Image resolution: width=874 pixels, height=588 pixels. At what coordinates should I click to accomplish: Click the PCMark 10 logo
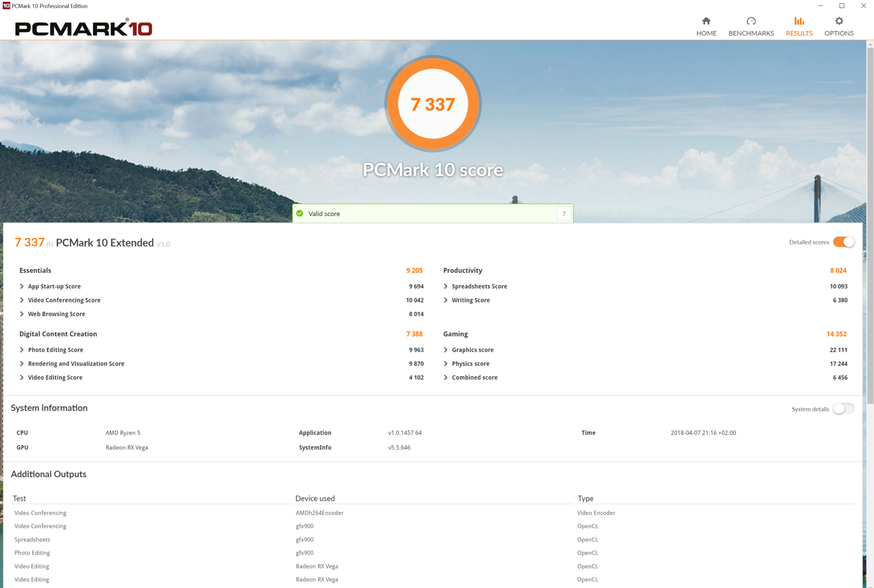click(83, 28)
